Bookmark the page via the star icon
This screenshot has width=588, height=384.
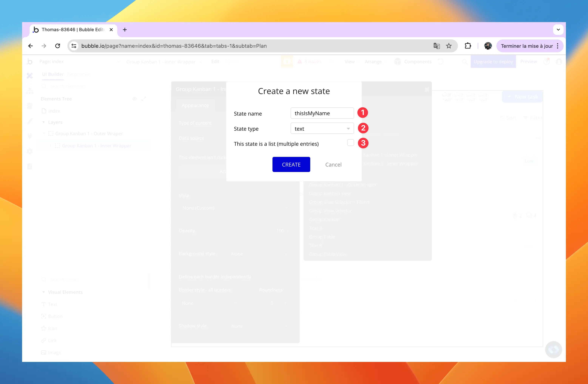(449, 46)
